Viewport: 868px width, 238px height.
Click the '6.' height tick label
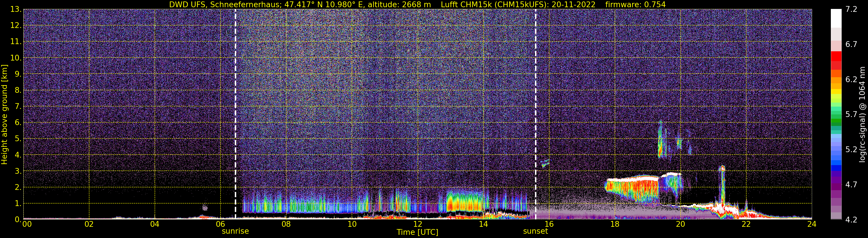tap(18, 123)
